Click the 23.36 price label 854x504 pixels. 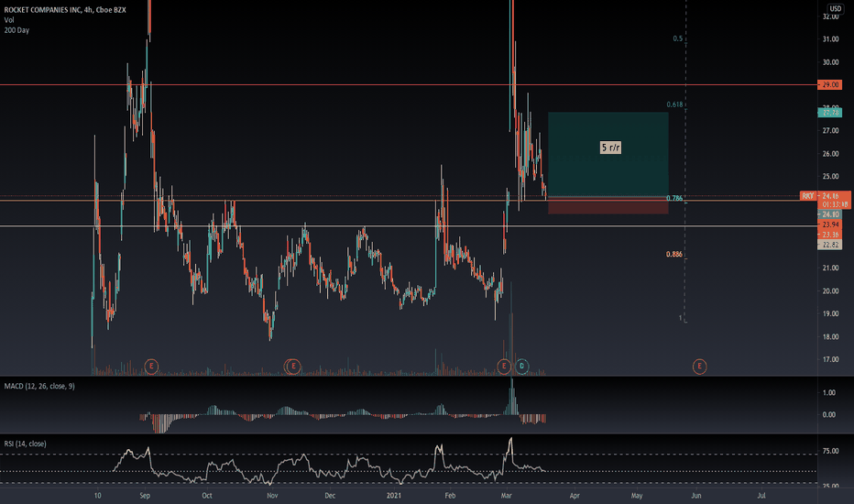(x=830, y=235)
